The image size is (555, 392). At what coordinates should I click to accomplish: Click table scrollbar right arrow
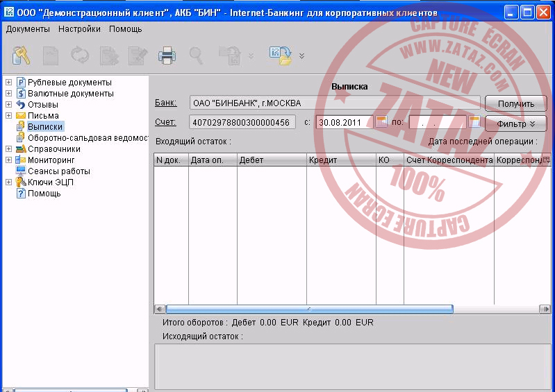pyautogui.click(x=545, y=309)
